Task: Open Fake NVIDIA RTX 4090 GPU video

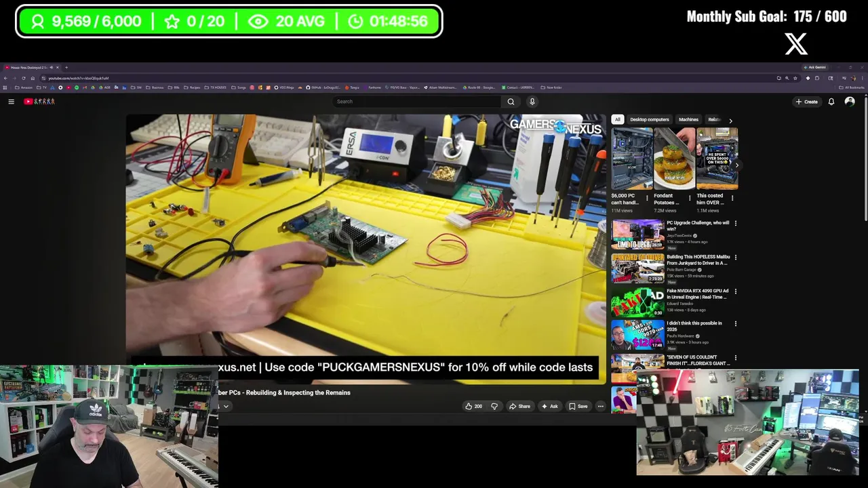Action: [697, 293]
